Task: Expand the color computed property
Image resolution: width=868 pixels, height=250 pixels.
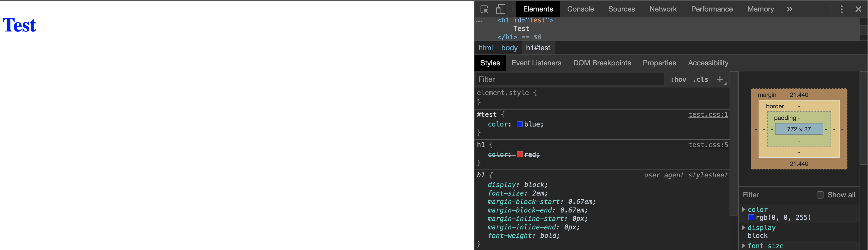Action: coord(744,209)
